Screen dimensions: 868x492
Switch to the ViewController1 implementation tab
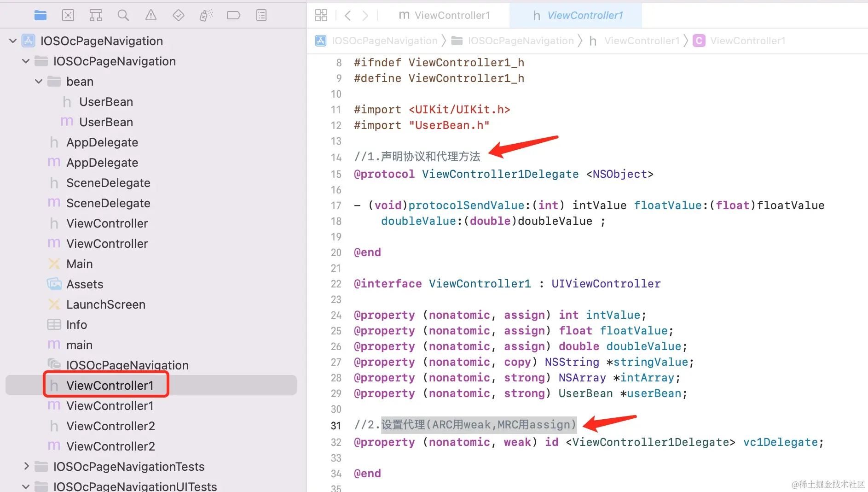point(444,15)
